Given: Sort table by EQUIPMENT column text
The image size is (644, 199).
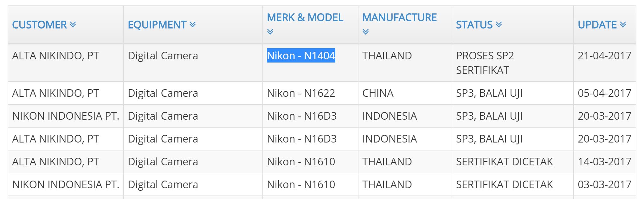Looking at the screenshot, I should 157,25.
